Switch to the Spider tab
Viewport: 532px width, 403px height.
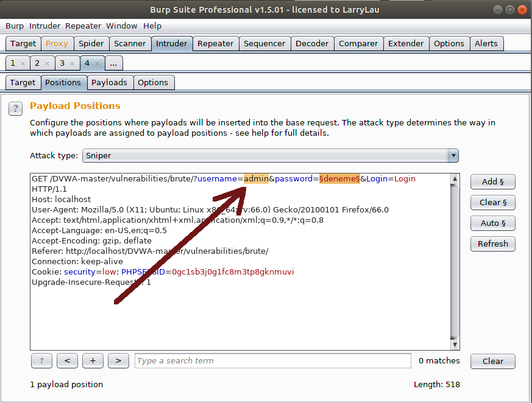(x=91, y=44)
